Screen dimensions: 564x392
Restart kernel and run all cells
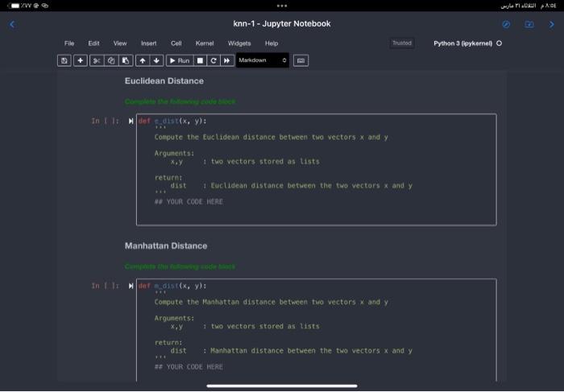point(226,60)
